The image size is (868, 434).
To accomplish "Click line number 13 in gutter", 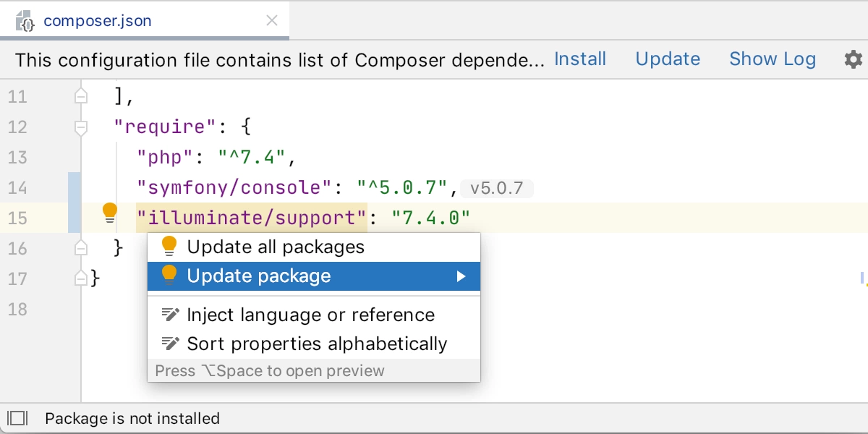I will 17,158.
